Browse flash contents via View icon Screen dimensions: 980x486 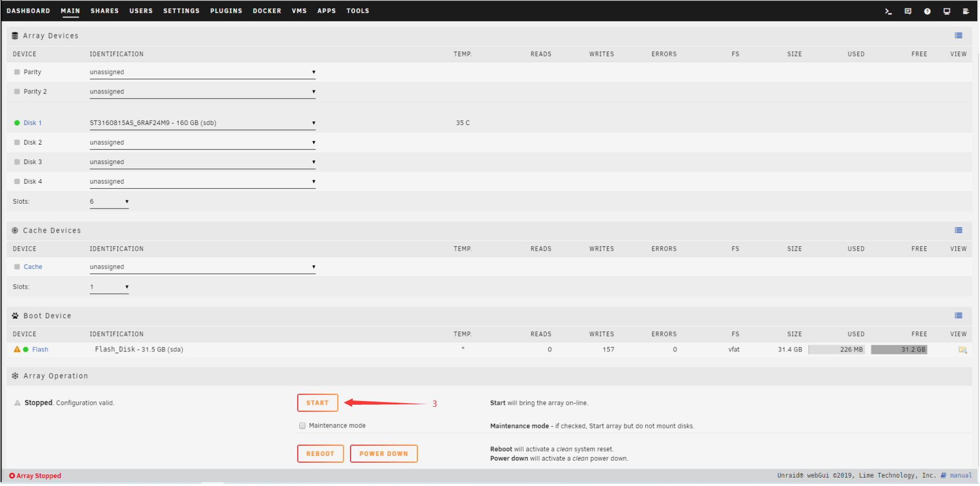963,350
